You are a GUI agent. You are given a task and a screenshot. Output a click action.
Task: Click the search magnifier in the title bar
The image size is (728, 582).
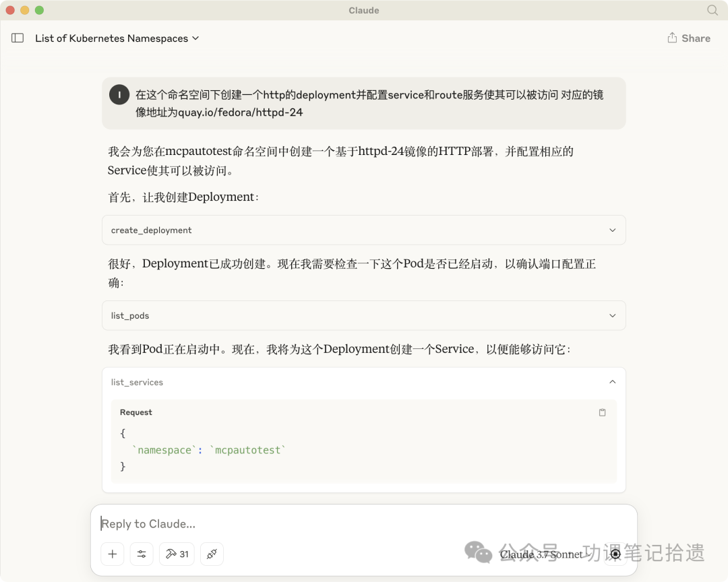point(712,10)
